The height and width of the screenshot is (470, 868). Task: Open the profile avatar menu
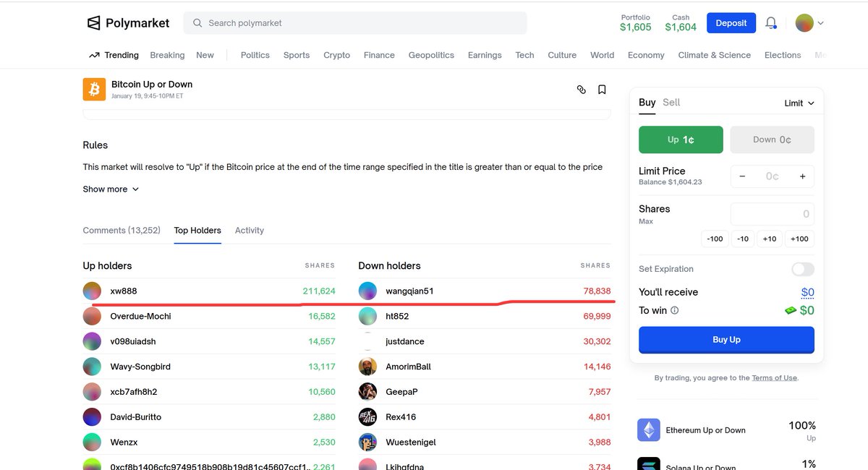point(809,23)
